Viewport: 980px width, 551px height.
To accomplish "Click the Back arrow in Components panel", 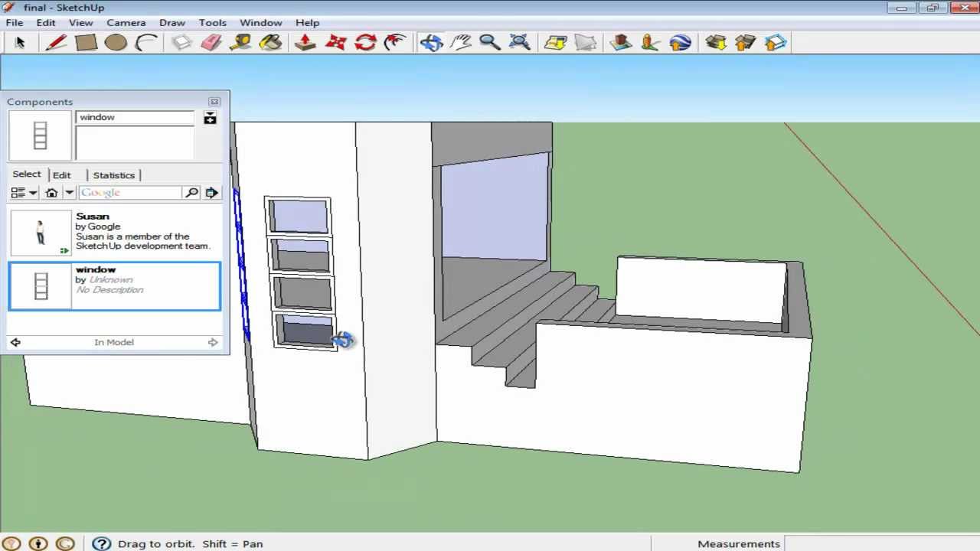I will pyautogui.click(x=15, y=342).
